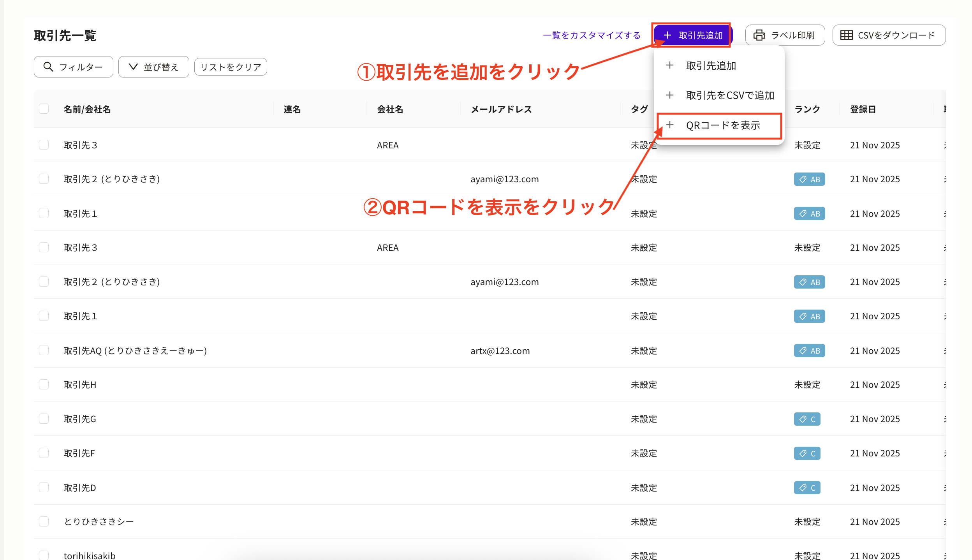This screenshot has width=972, height=560.
Task: Toggle the select-all checkbox in header
Action: click(44, 109)
